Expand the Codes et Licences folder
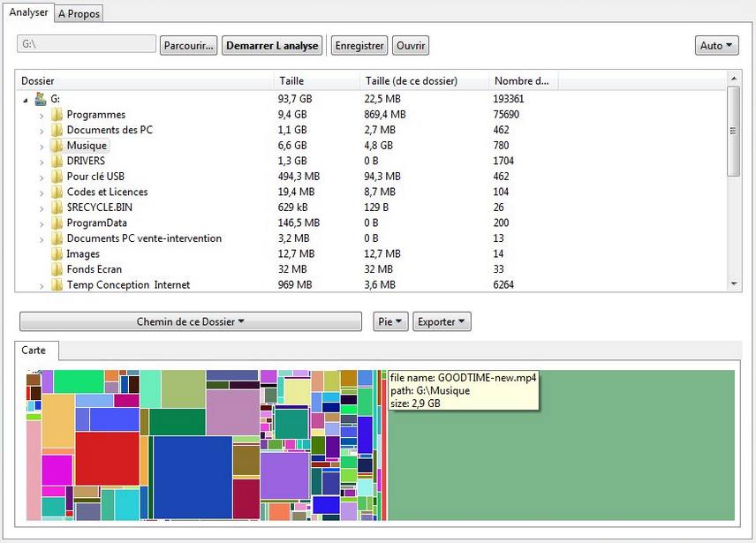Viewport: 756px width, 543px height. 42,192
